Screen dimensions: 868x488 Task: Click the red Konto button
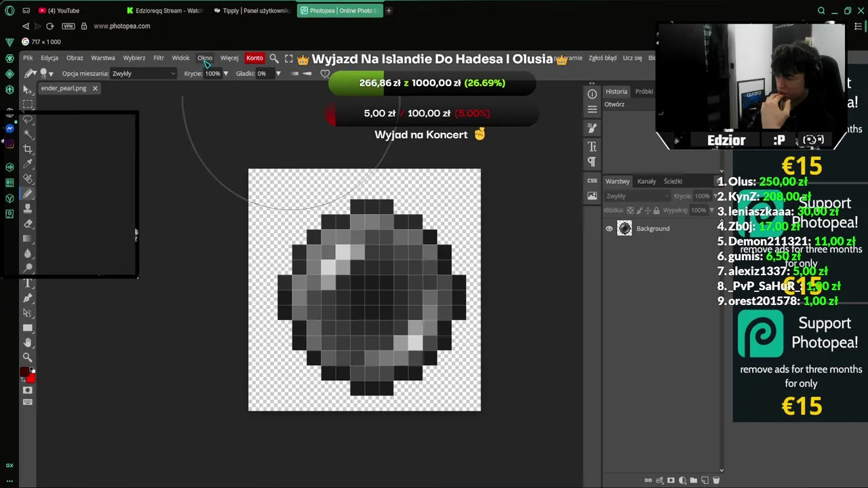pos(254,58)
